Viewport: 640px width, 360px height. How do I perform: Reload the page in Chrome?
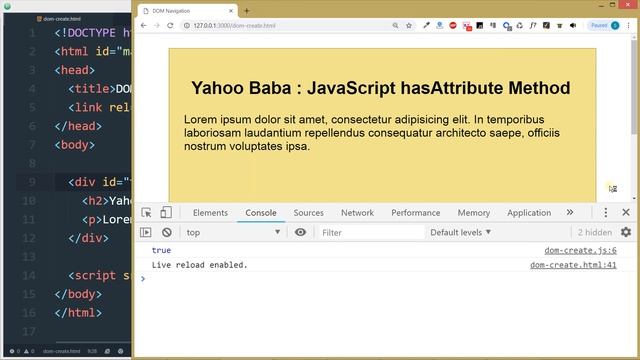(170, 25)
